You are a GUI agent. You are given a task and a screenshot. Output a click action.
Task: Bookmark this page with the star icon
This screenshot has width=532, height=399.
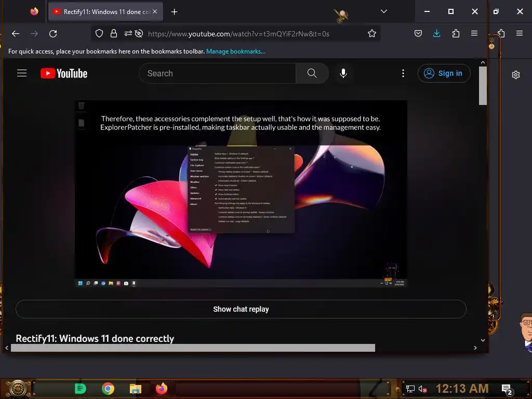[x=372, y=34]
